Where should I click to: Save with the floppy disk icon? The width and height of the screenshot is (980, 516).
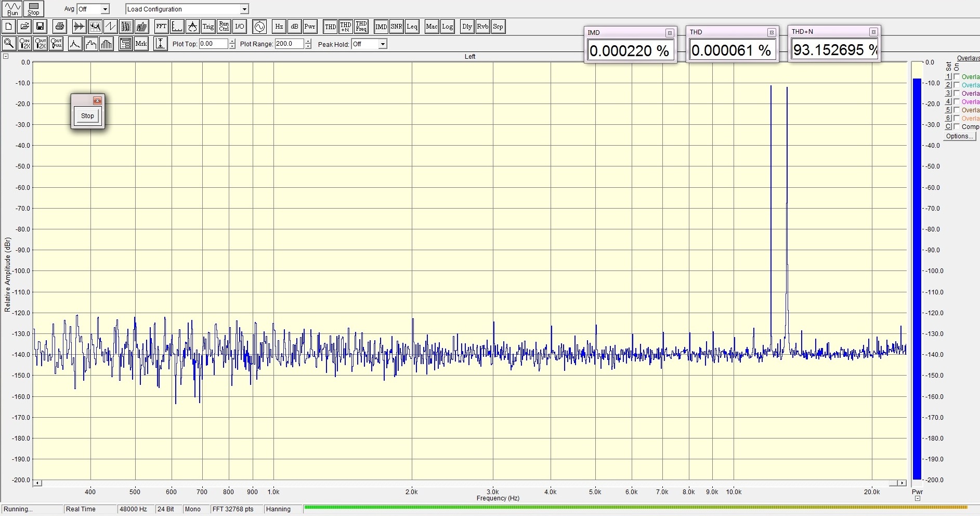click(x=40, y=27)
